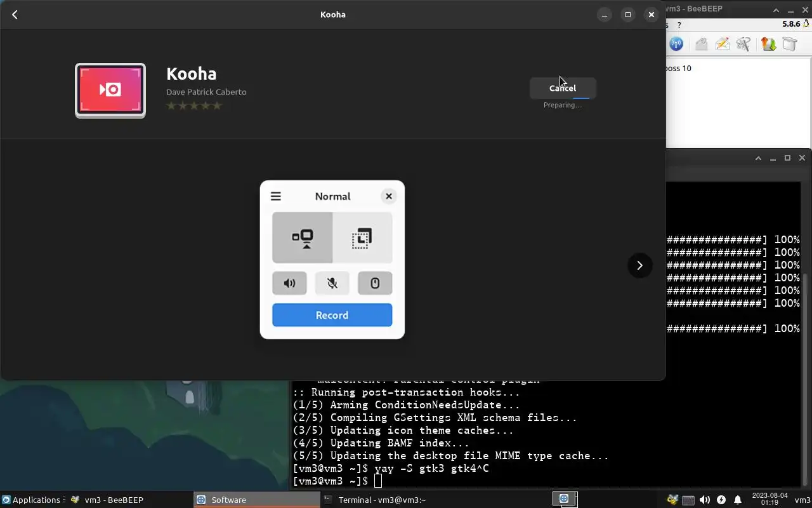Roll up the Terminal window

[x=758, y=158]
